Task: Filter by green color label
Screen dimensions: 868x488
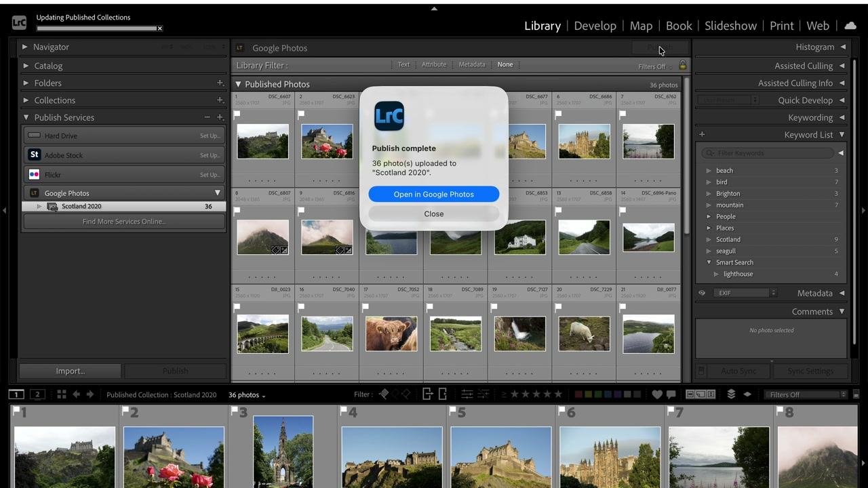Action: (x=599, y=394)
